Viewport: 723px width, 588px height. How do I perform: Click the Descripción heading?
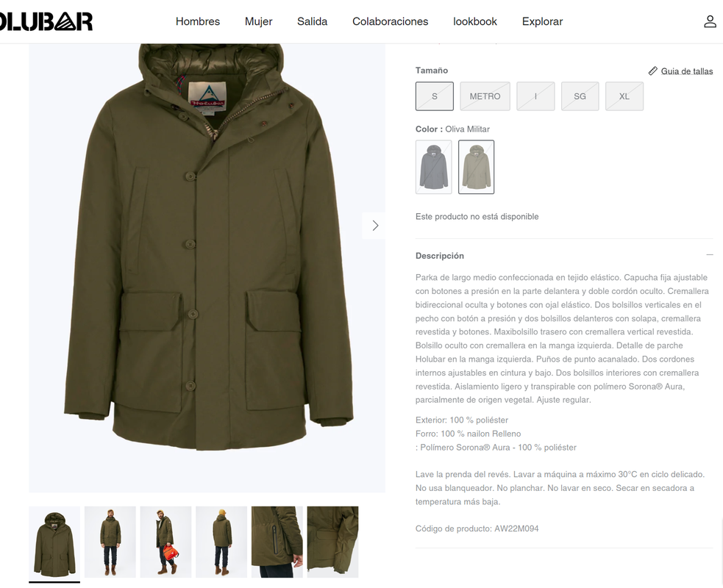click(x=439, y=256)
